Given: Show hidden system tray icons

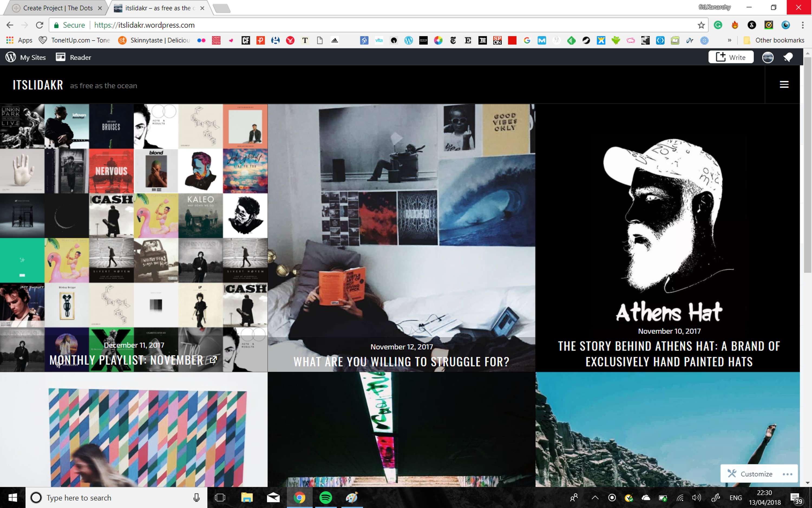Looking at the screenshot, I should [x=595, y=498].
